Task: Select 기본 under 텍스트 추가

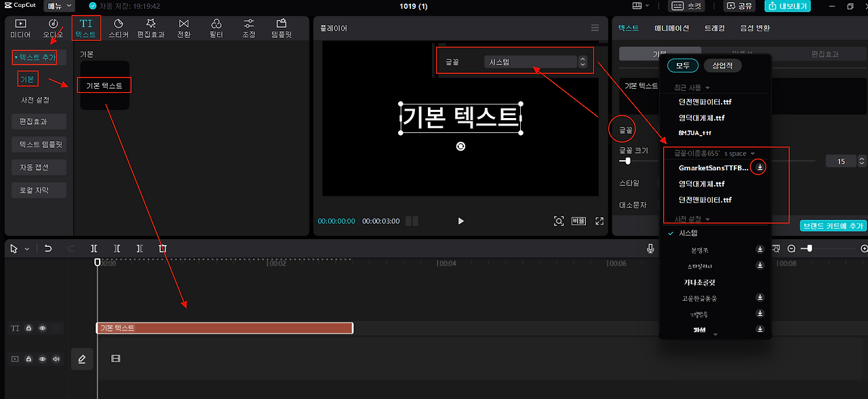Action: 27,79
